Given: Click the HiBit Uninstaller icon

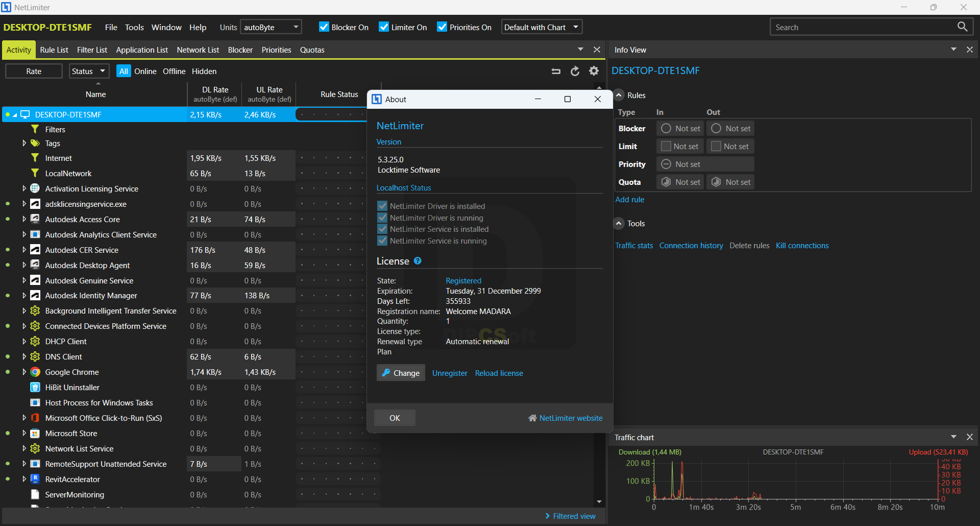Looking at the screenshot, I should 35,387.
